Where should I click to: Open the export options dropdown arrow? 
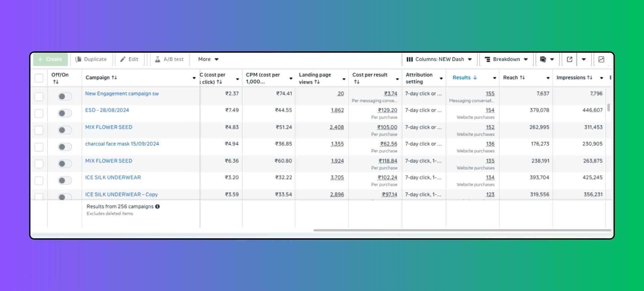pyautogui.click(x=584, y=59)
